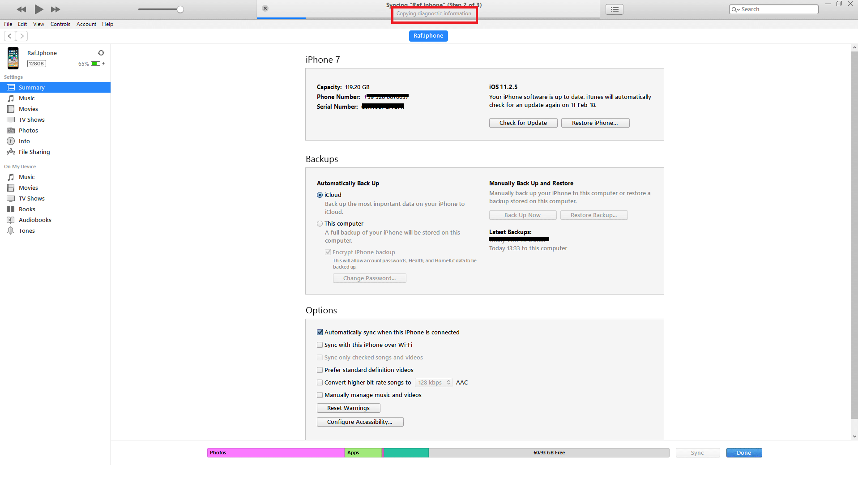Click the iPhone device thumbnail icon
Image resolution: width=858 pixels, height=504 pixels.
(13, 58)
